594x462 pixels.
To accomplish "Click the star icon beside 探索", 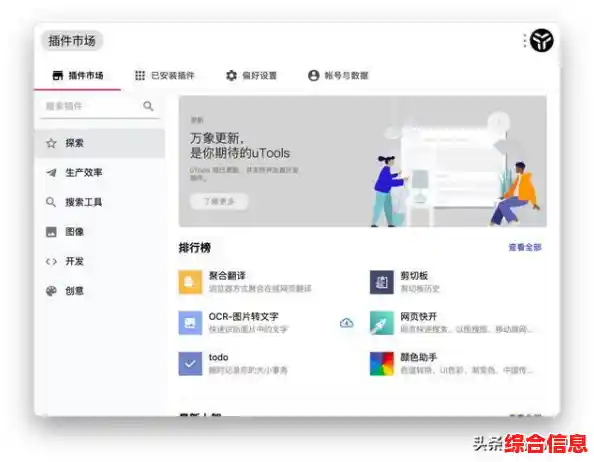I will [51, 143].
